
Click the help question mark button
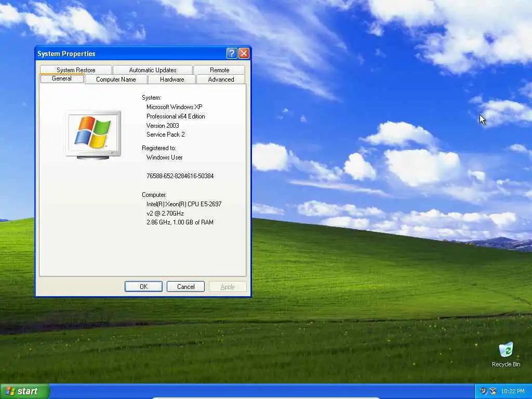coord(232,54)
